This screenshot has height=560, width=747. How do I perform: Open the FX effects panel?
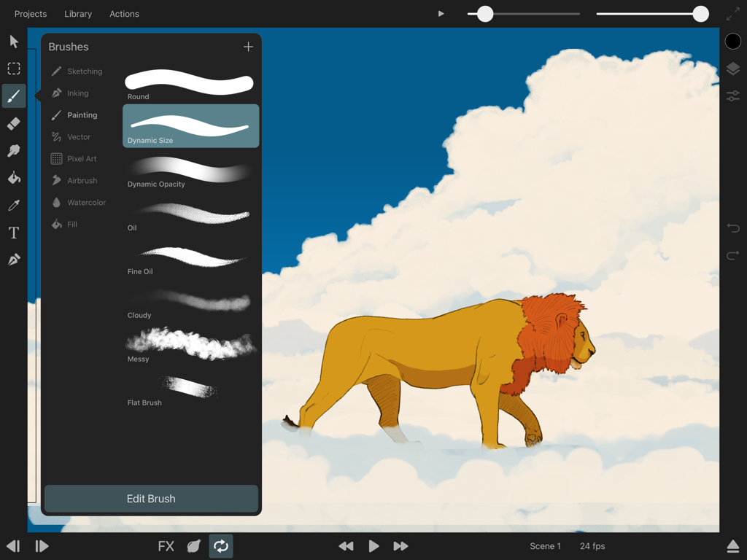coord(166,545)
